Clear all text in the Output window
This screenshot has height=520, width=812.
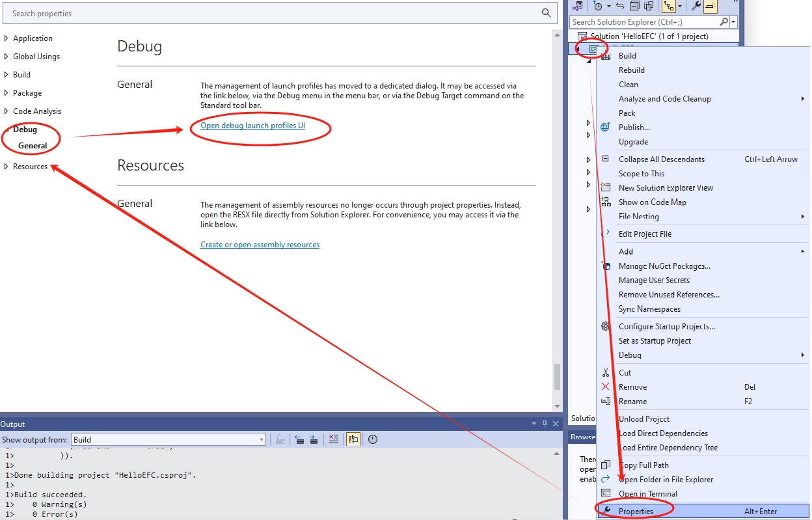tap(333, 439)
